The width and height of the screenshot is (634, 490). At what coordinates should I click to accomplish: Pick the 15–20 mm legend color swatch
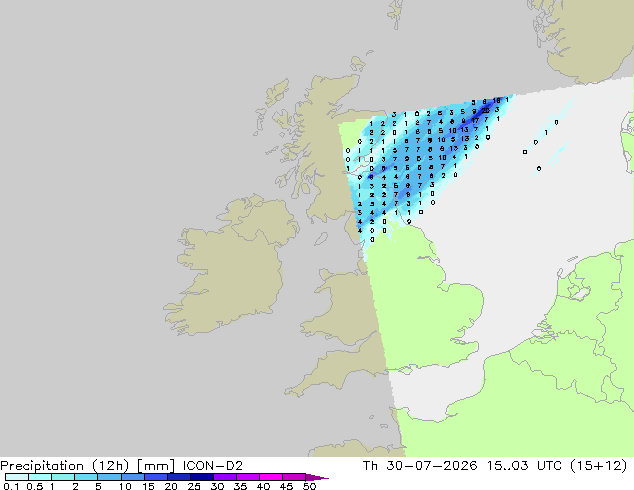point(155,477)
